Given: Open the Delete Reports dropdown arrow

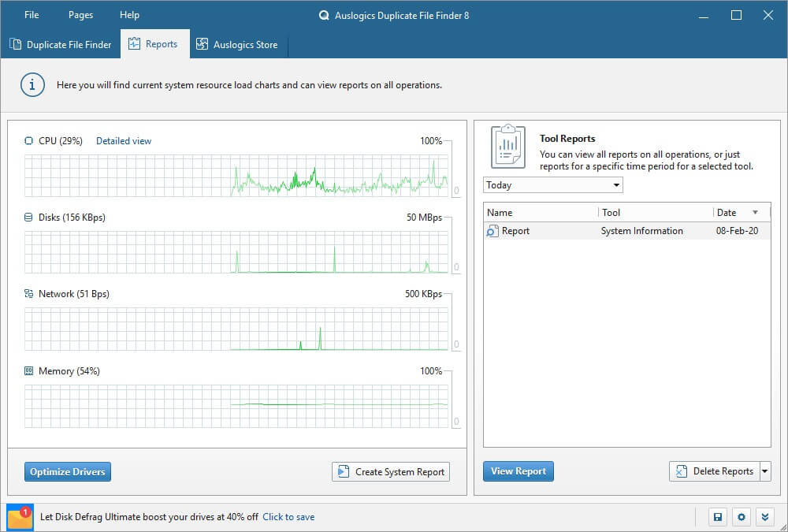Looking at the screenshot, I should 764,471.
